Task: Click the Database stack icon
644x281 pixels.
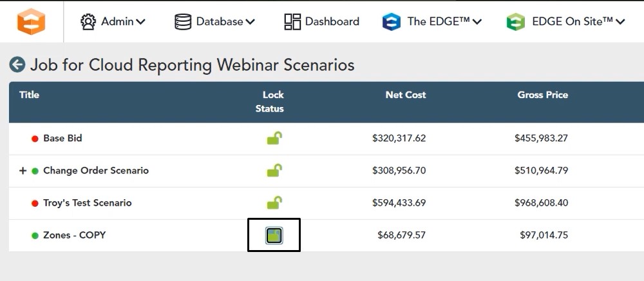Action: point(183,21)
